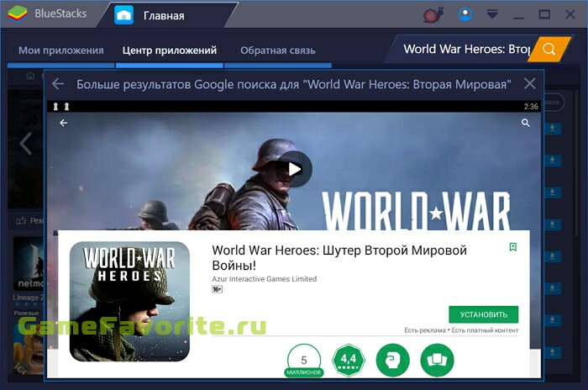Screen dimensions: 588x390
Task: Click the similar apps cards badge
Action: click(x=438, y=360)
